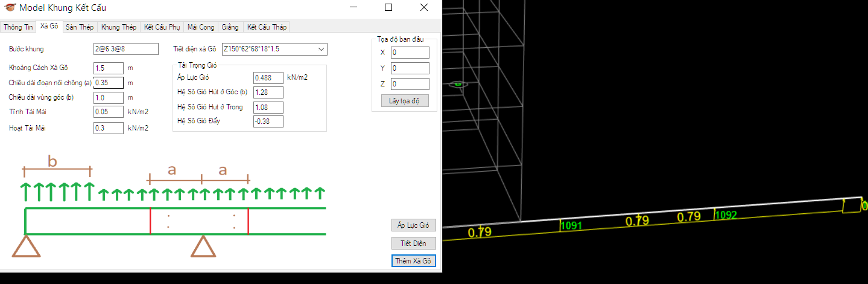Go to the Kết Cấu Phụ tab

[162, 27]
